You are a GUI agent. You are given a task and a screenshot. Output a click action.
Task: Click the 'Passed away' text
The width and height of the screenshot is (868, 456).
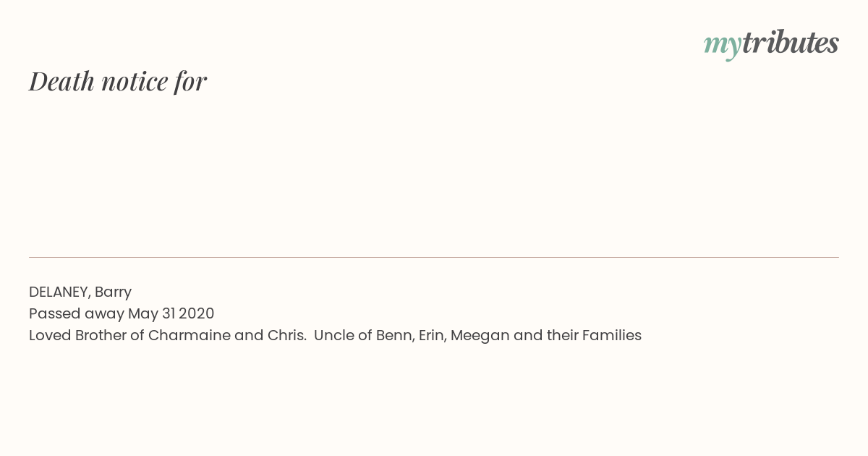77,314
